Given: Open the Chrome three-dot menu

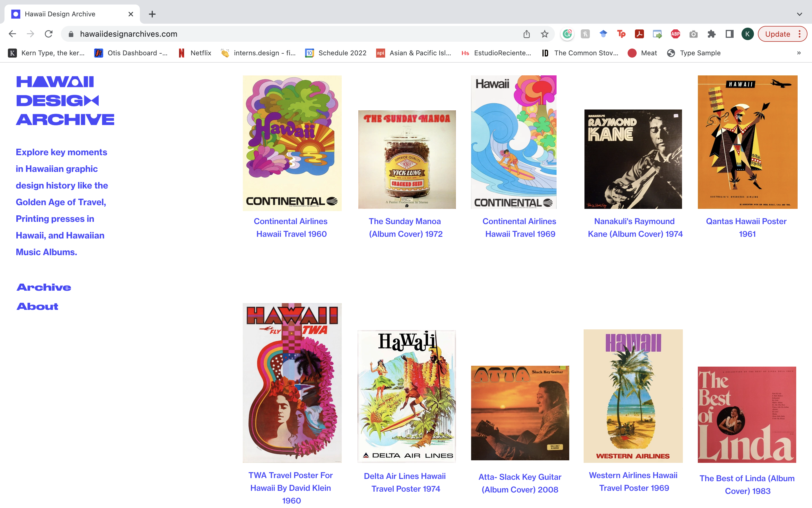Looking at the screenshot, I should tap(800, 34).
